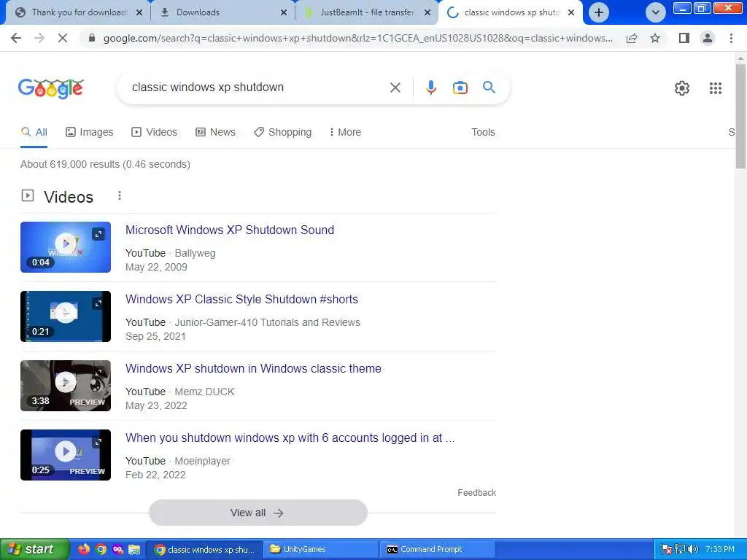This screenshot has height=560, width=747.
Task: Open the 6 accounts logged in video link
Action: pos(290,438)
